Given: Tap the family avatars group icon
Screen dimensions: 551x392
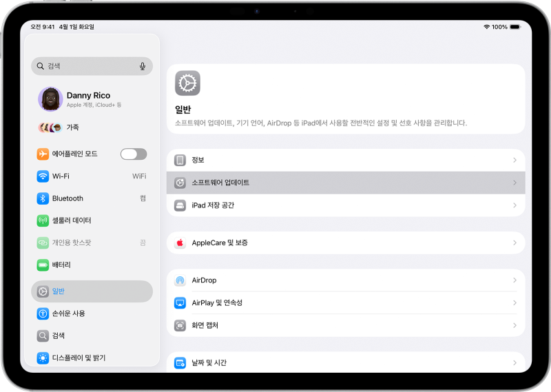Looking at the screenshot, I should click(50, 127).
